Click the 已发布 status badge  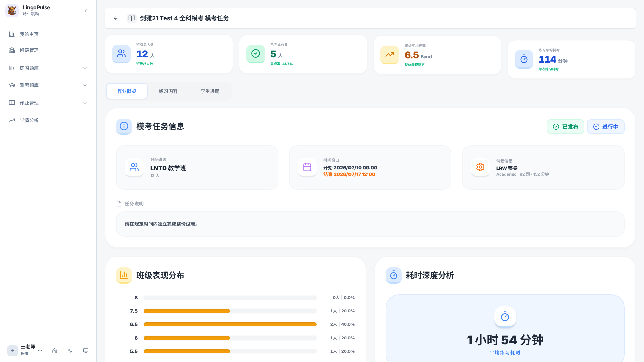[566, 127]
